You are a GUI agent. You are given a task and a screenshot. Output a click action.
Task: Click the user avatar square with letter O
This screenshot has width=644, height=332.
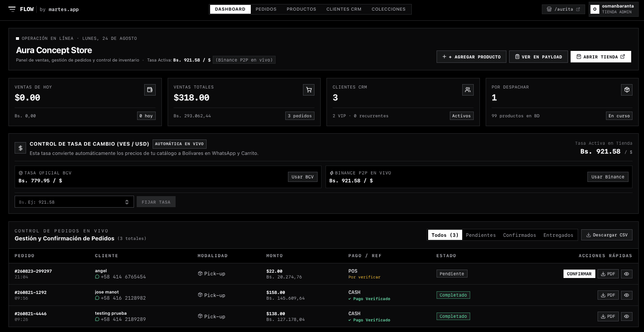click(595, 9)
